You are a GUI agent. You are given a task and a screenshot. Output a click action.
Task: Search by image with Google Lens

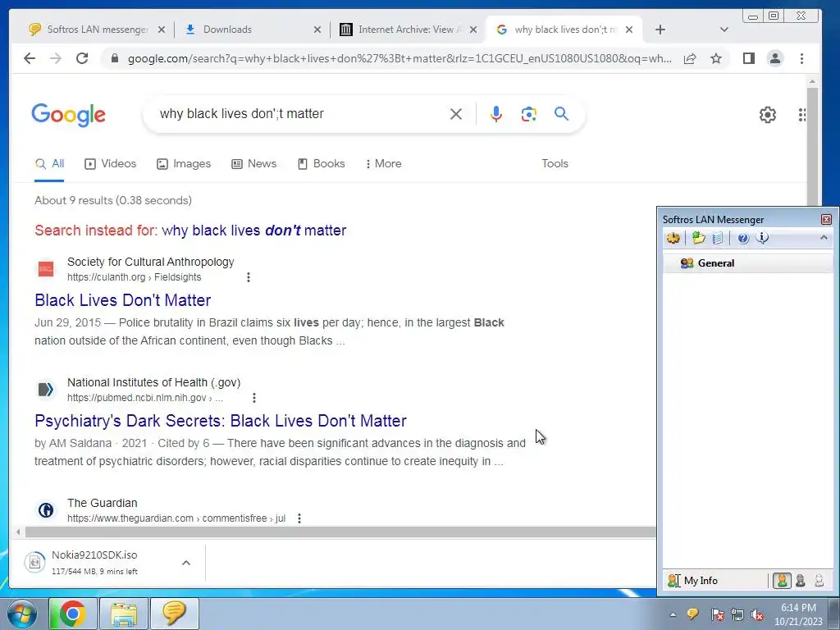[529, 114]
